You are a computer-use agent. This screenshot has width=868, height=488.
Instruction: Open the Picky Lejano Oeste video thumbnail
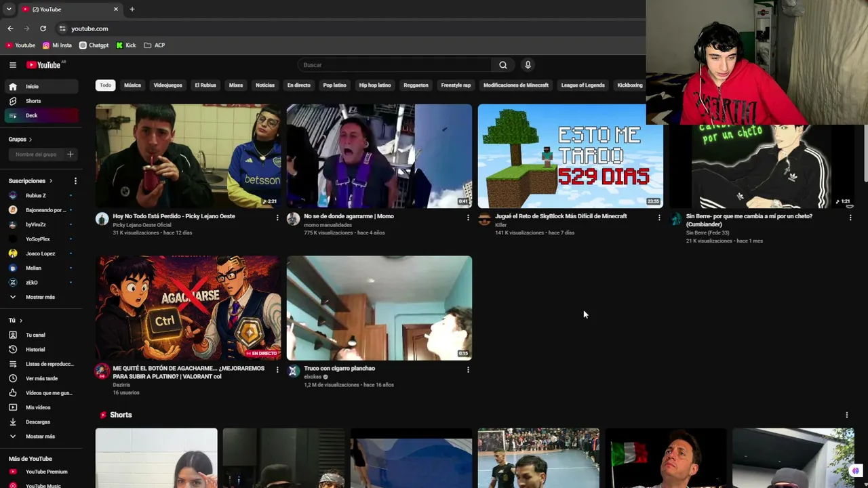(x=188, y=156)
